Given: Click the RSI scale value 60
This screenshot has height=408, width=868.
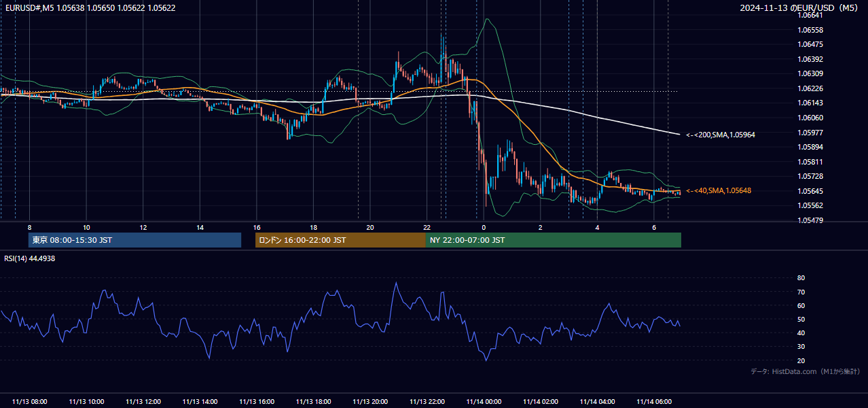Looking at the screenshot, I should pyautogui.click(x=801, y=305).
